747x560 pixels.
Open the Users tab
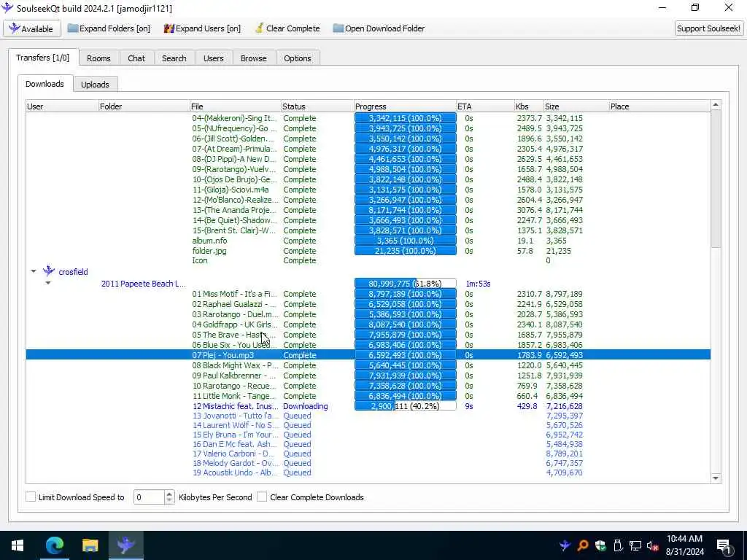[214, 58]
